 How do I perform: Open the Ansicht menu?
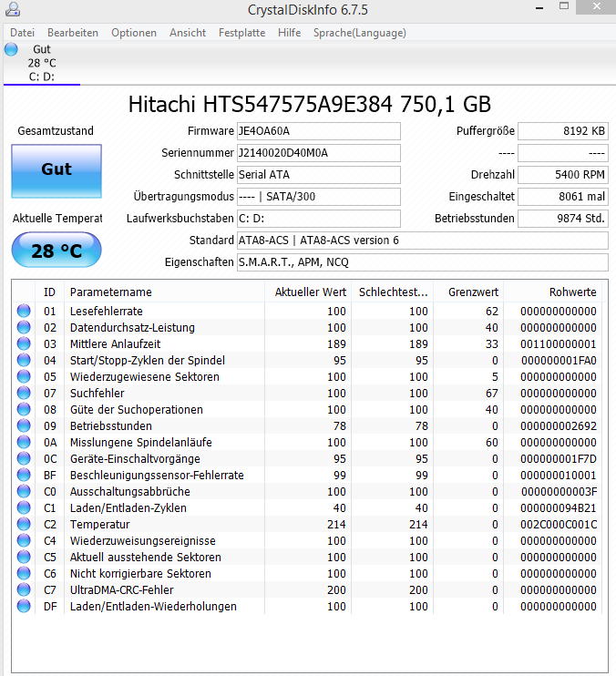pyautogui.click(x=188, y=33)
